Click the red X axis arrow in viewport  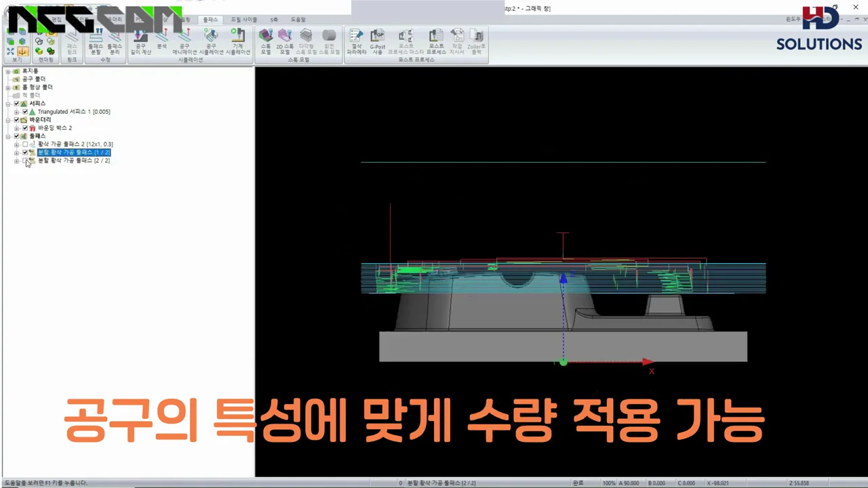pos(647,362)
